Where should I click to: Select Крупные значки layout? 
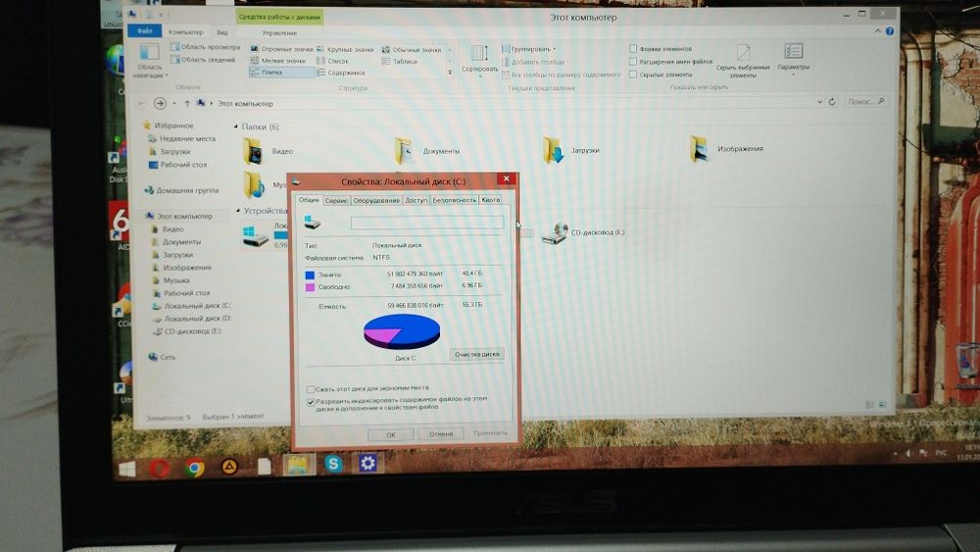tap(345, 49)
